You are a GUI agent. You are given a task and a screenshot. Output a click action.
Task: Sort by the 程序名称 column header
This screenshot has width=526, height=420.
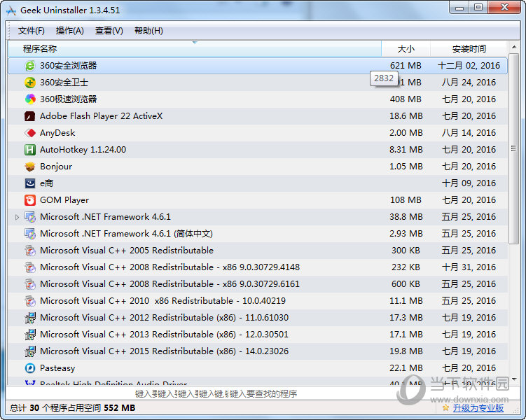(x=195, y=48)
